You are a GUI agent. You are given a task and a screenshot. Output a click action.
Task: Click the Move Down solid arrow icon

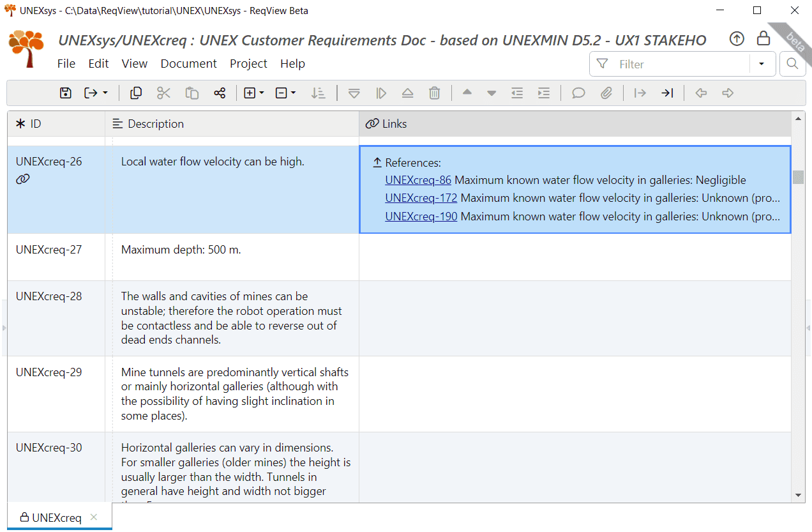click(492, 93)
